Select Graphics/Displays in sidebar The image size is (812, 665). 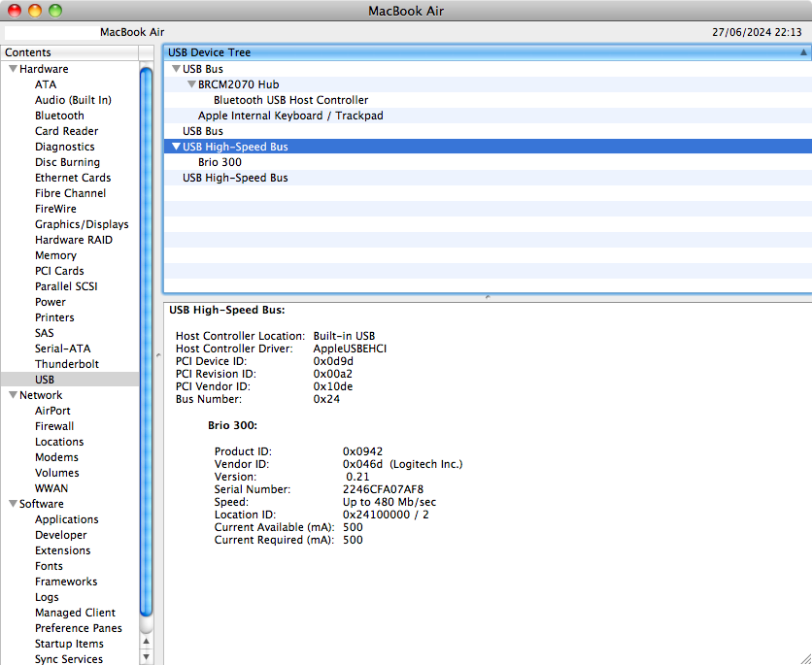(82, 224)
